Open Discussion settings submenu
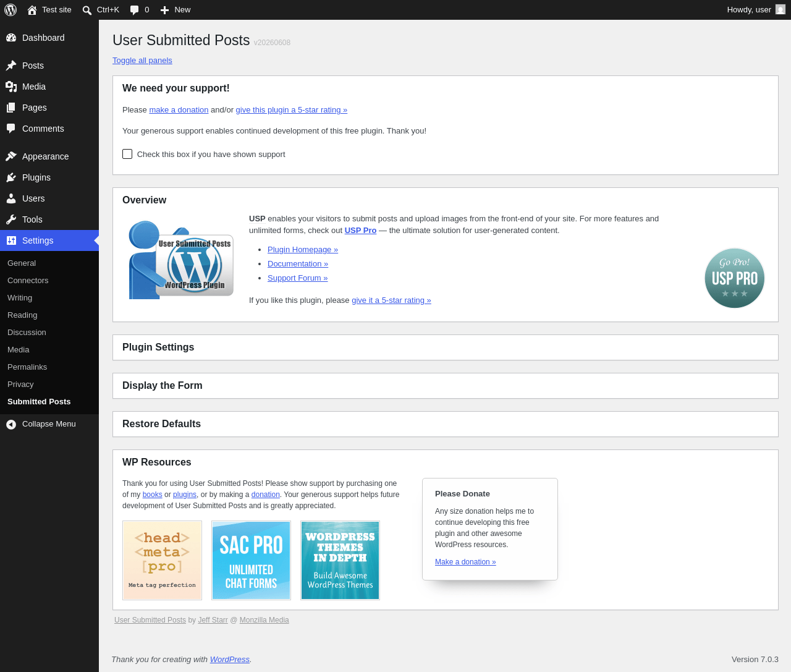Screen dimensions: 791x672 tap(49, 333)
